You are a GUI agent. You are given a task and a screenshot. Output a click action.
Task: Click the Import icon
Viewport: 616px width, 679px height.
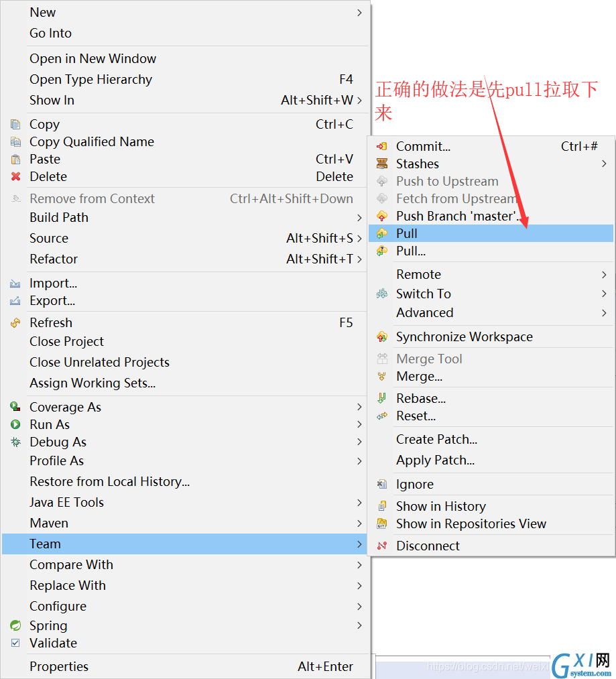[15, 284]
